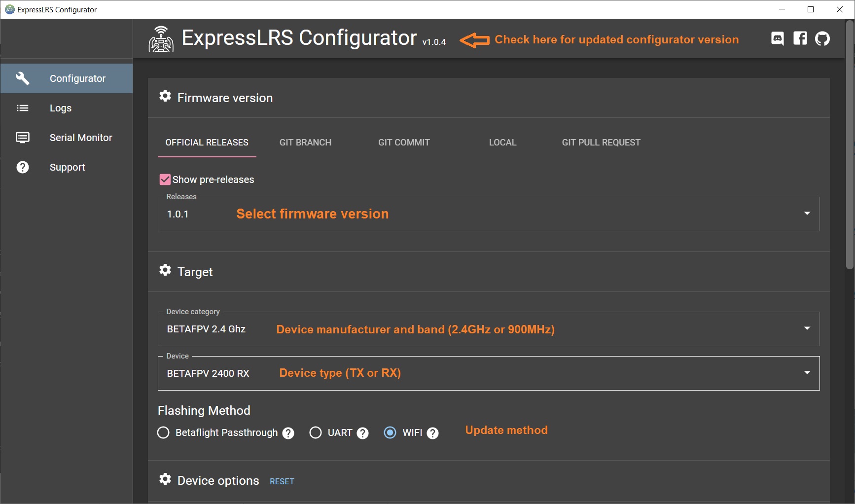Click the Target section gear icon
The image size is (855, 504).
pyautogui.click(x=165, y=270)
